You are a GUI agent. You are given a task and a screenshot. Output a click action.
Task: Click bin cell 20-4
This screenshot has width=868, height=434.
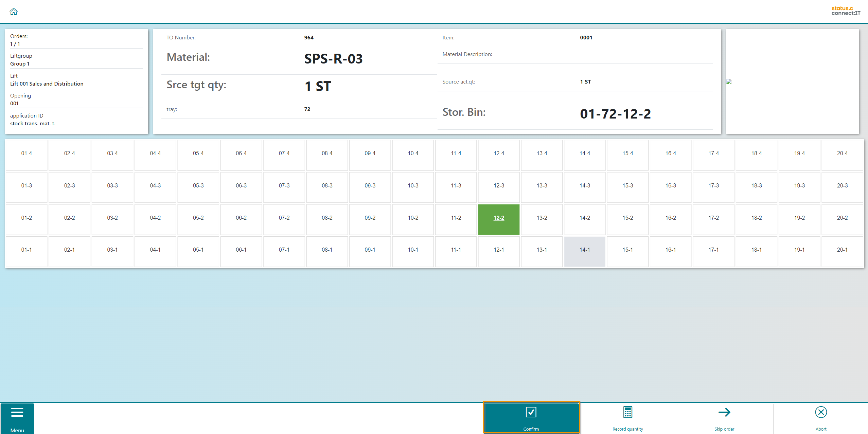click(842, 153)
